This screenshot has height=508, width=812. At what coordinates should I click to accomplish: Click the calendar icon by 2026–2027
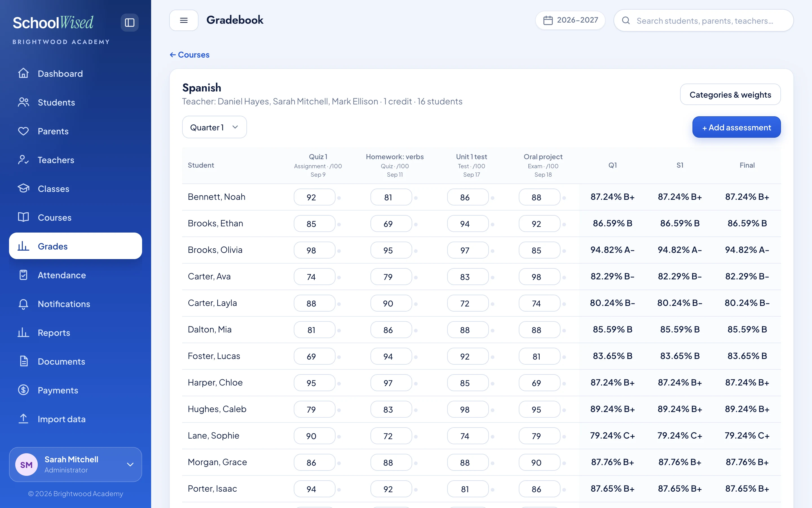(548, 20)
